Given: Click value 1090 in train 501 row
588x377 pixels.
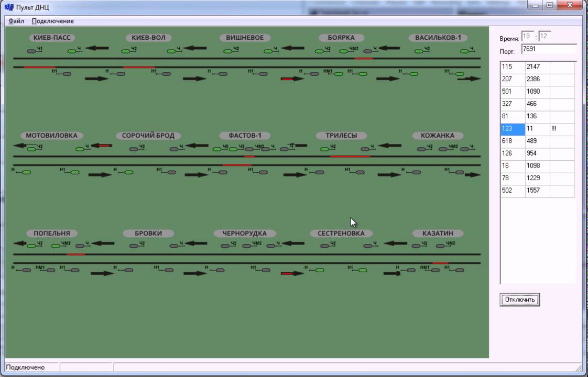Looking at the screenshot, I should (x=537, y=92).
